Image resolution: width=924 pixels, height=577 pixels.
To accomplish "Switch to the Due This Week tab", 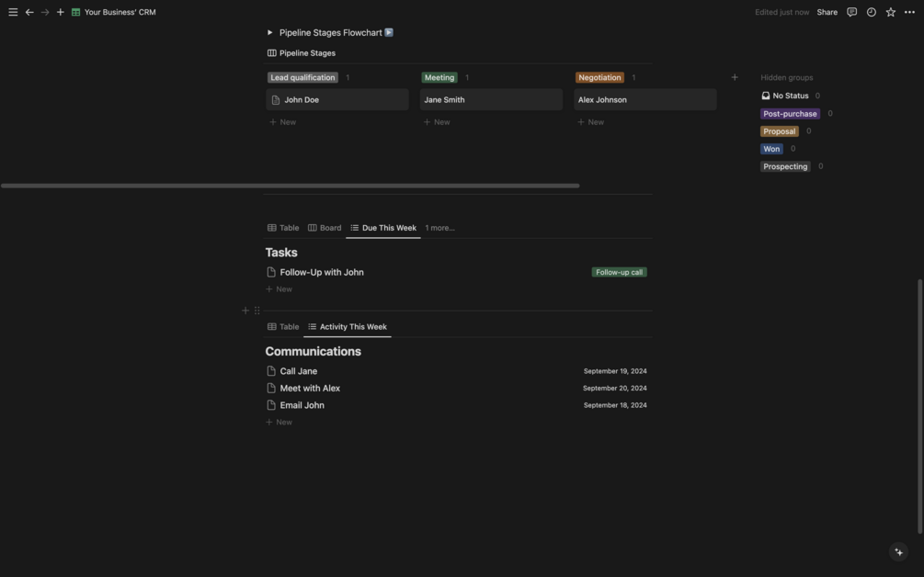I will 383,228.
